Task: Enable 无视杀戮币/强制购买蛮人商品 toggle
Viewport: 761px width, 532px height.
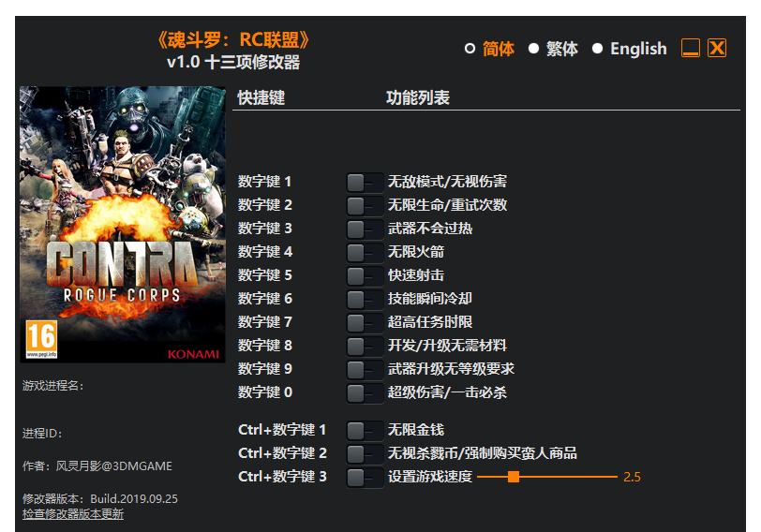Action: [x=365, y=454]
